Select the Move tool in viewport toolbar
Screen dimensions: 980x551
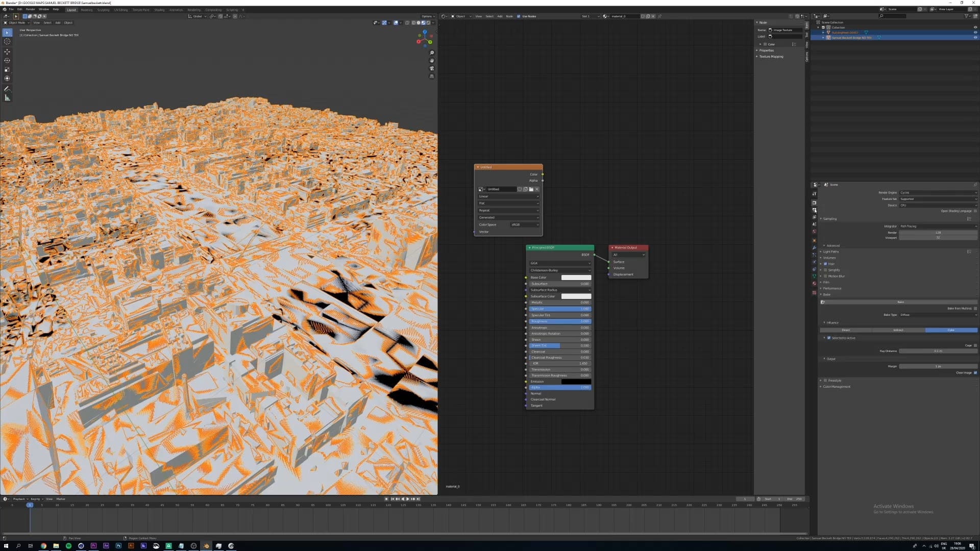[x=7, y=52]
